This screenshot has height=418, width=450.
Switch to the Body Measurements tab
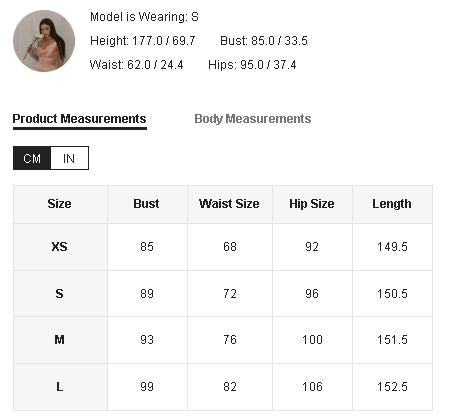click(x=253, y=119)
